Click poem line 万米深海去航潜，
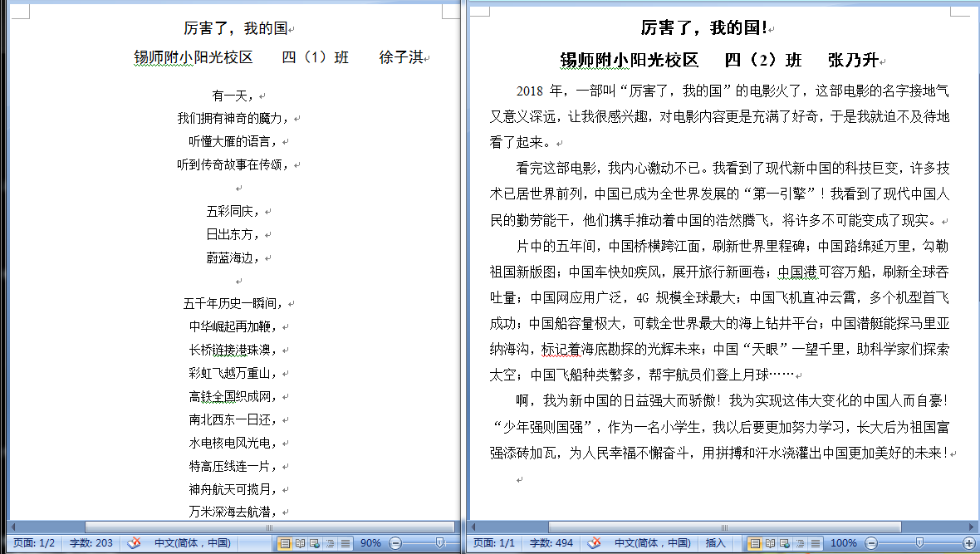The width and height of the screenshot is (980, 554). pyautogui.click(x=234, y=512)
